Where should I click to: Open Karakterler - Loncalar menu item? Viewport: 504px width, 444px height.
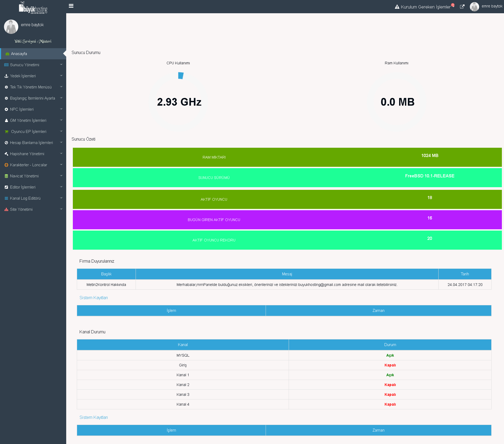tap(29, 165)
